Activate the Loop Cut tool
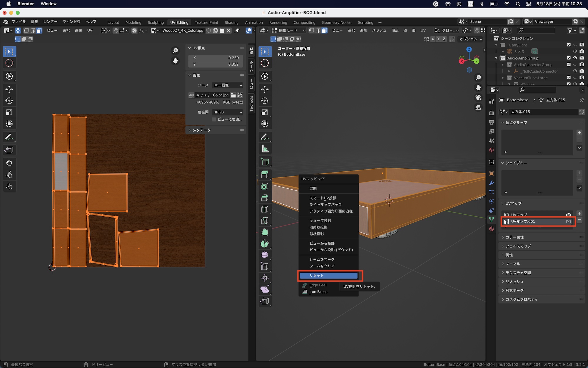Screen dimensions: 588x368 tap(265, 209)
